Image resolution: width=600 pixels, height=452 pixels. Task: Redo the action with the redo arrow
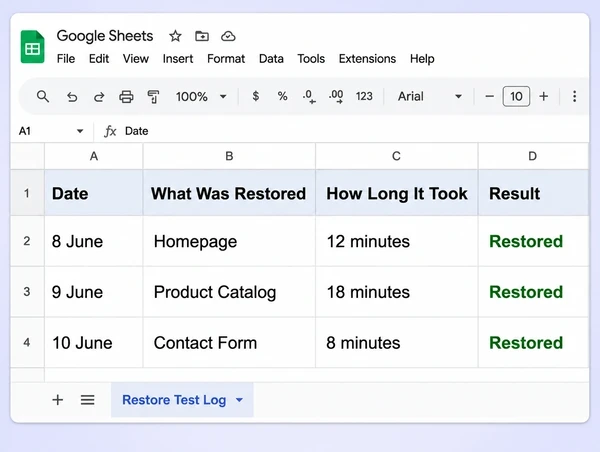click(99, 97)
